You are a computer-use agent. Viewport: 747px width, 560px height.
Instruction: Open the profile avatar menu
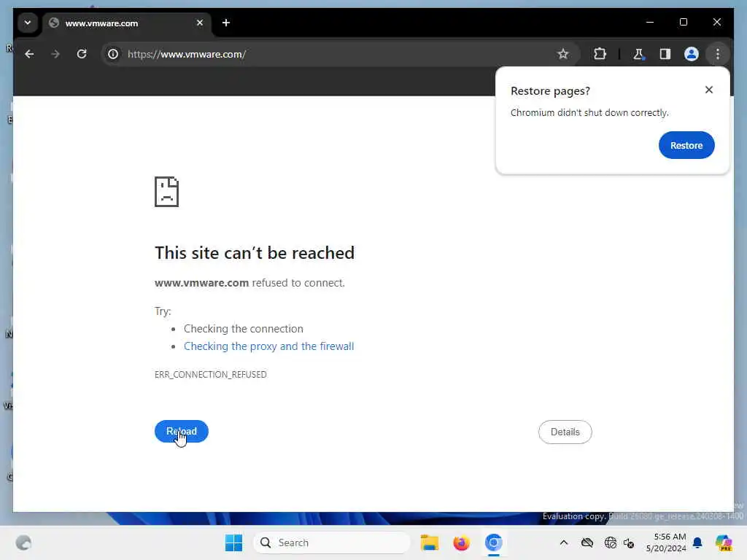pos(692,54)
